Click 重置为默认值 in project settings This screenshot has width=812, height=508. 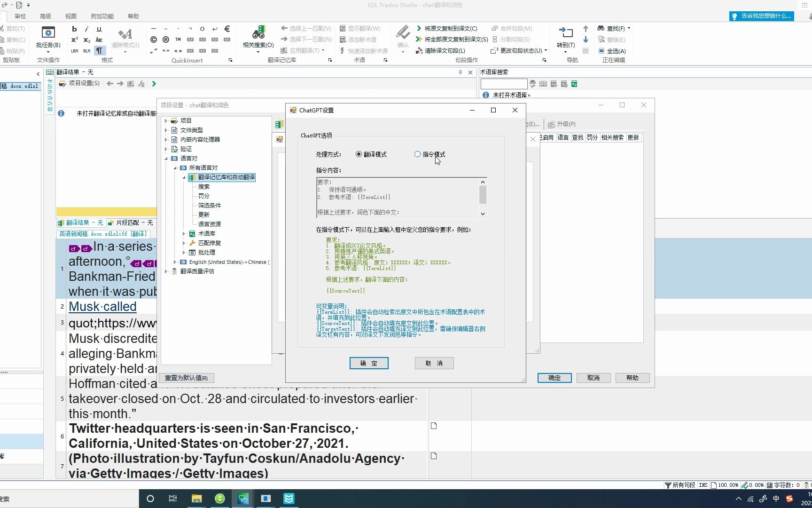(187, 378)
